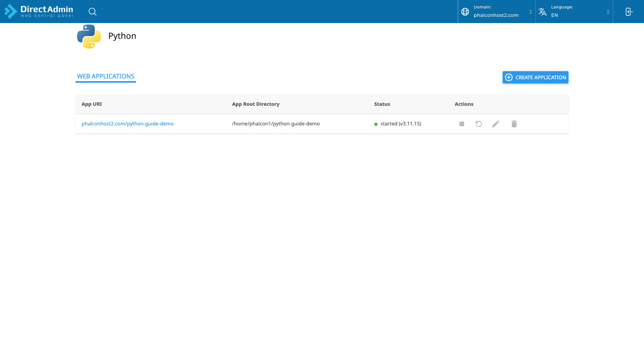Click the Actions column header
This screenshot has height=362, width=644.
coord(464,104)
